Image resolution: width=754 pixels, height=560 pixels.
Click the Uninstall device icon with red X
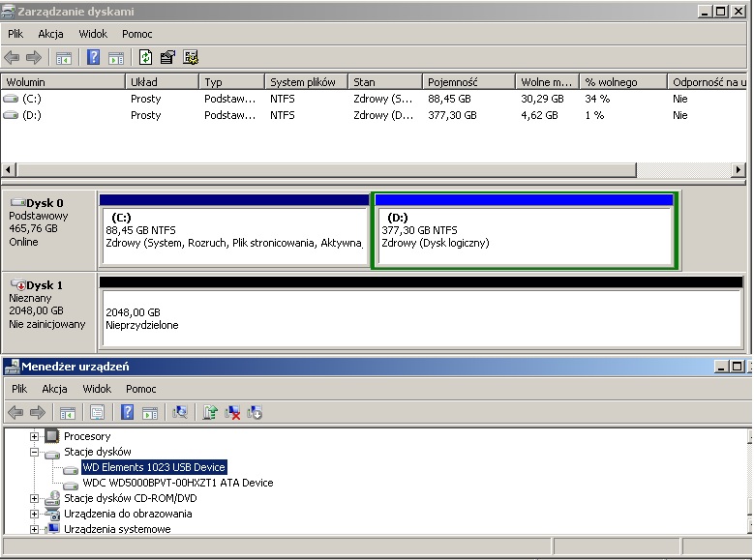tap(232, 412)
